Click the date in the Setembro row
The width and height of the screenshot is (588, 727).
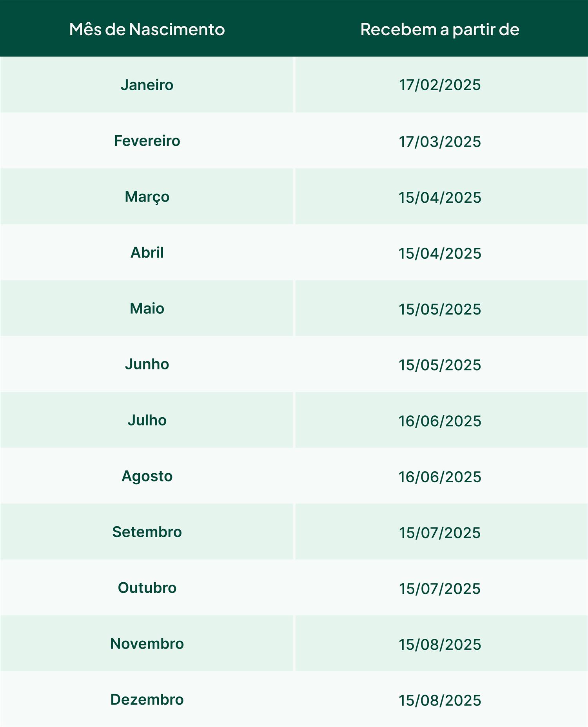pyautogui.click(x=439, y=533)
